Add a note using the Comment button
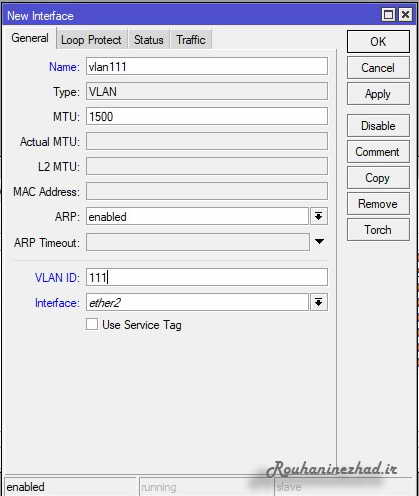 [378, 152]
